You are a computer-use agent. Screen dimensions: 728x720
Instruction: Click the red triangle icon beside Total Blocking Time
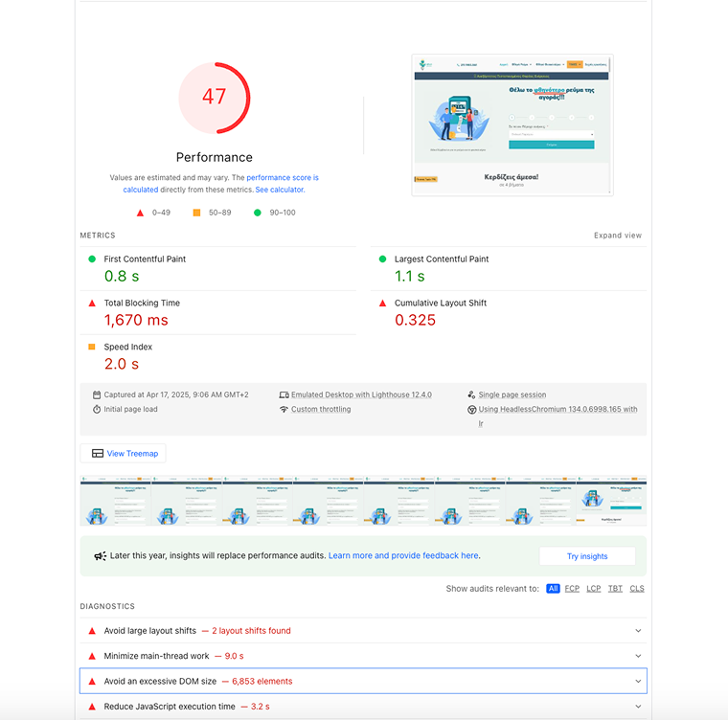92,304
